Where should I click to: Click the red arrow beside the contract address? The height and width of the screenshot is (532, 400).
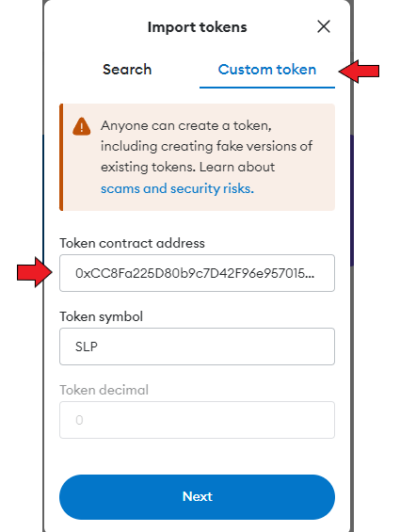click(x=35, y=272)
